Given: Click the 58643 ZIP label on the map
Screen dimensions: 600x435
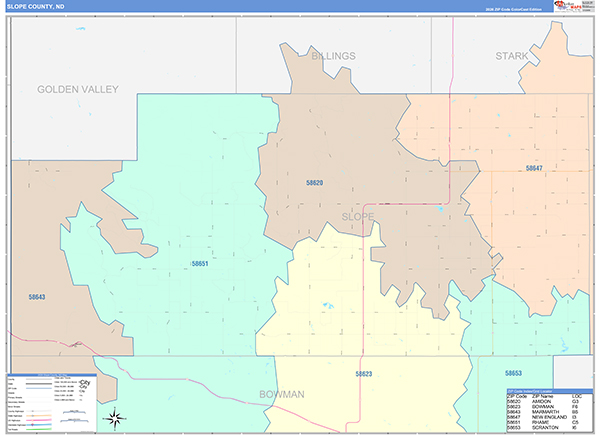Looking at the screenshot, I should [37, 297].
